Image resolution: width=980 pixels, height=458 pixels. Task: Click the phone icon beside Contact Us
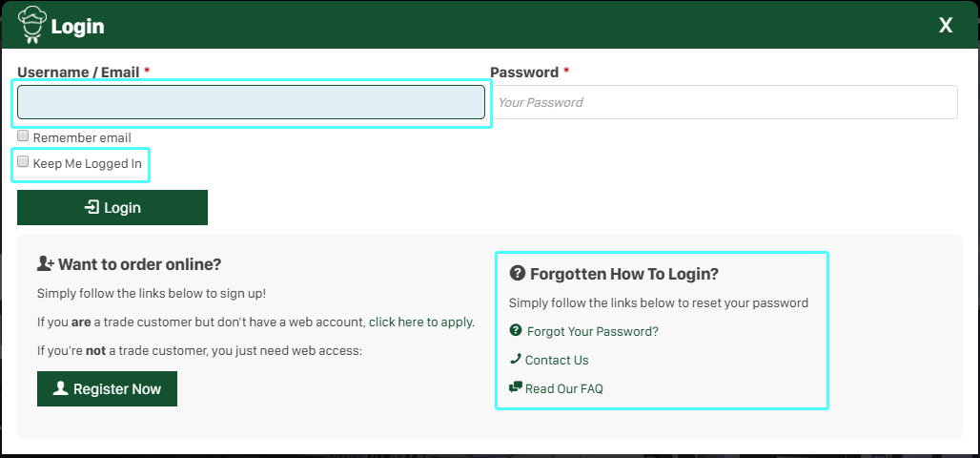tap(516, 360)
